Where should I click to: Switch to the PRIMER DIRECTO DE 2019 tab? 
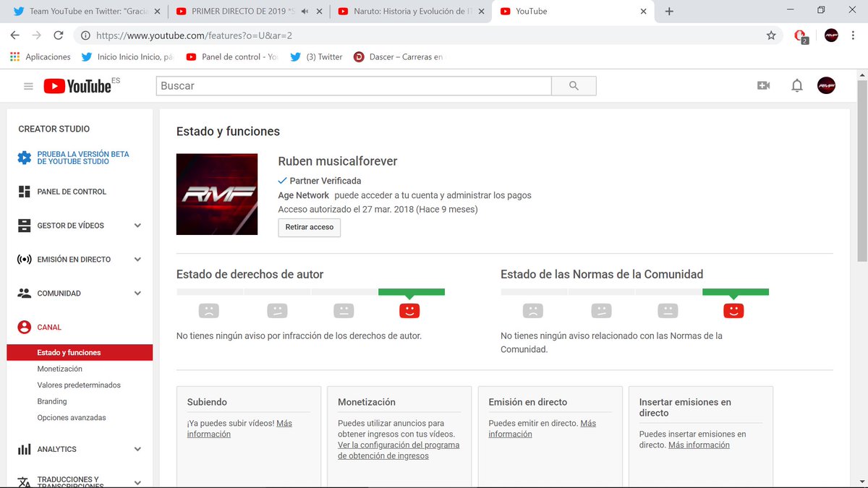[x=248, y=12]
